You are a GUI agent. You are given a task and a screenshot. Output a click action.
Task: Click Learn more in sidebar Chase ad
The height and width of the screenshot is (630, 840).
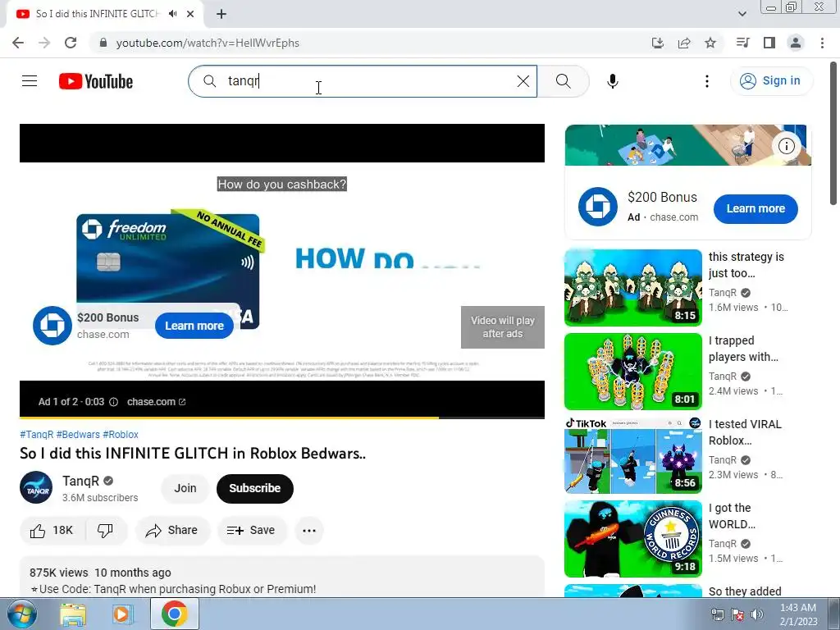756,209
